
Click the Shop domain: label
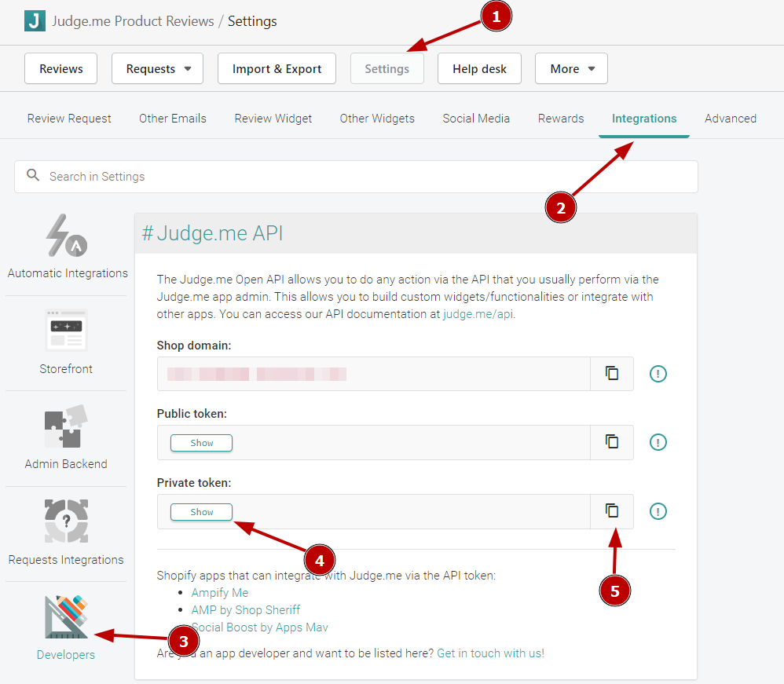[x=194, y=345]
